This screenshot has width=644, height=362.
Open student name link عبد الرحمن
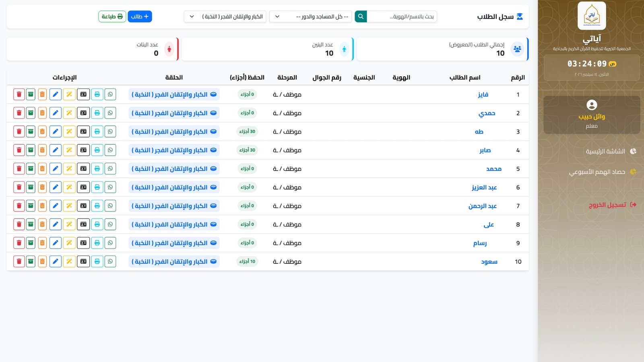[x=483, y=206]
